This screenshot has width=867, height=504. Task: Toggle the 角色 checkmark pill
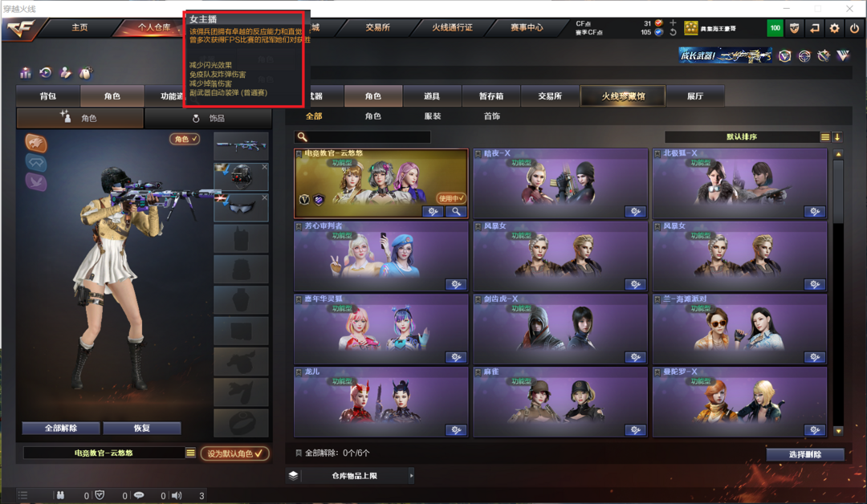(x=185, y=140)
